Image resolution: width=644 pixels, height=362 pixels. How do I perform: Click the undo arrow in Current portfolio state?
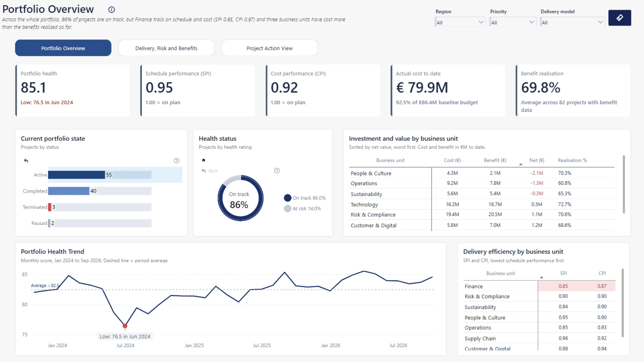[26, 161]
